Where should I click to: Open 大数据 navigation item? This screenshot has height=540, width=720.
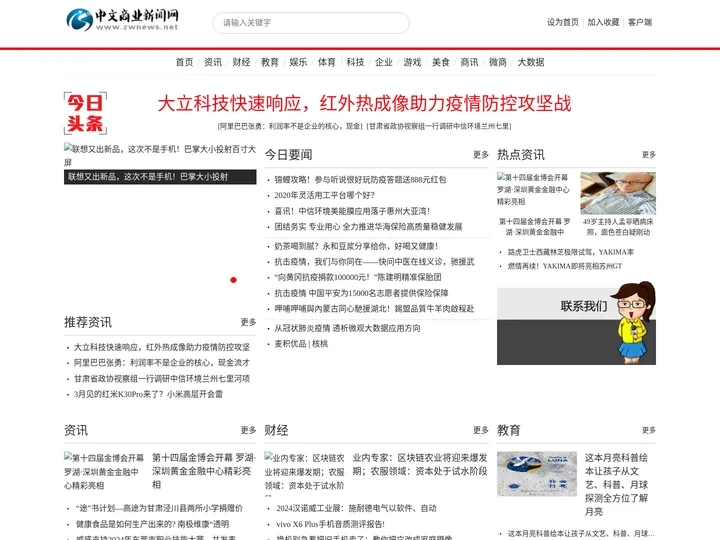[x=531, y=62]
